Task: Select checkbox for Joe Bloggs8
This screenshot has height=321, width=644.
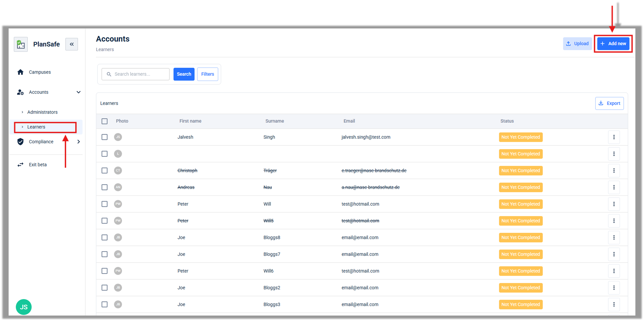Action: tap(104, 238)
